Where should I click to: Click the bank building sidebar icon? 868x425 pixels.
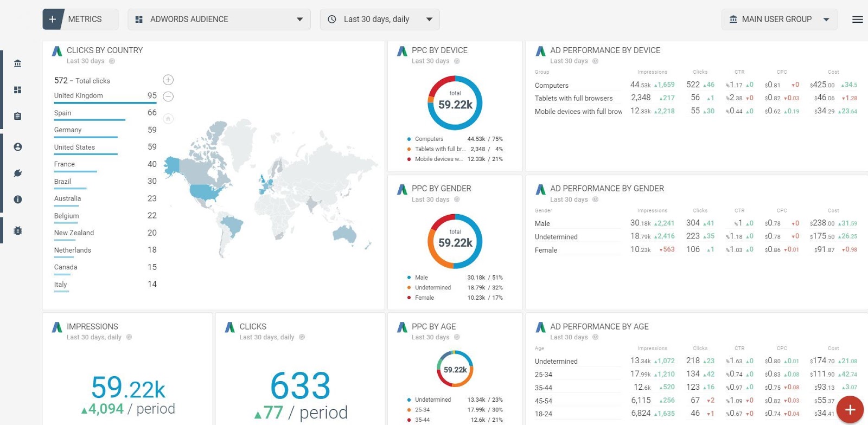18,63
